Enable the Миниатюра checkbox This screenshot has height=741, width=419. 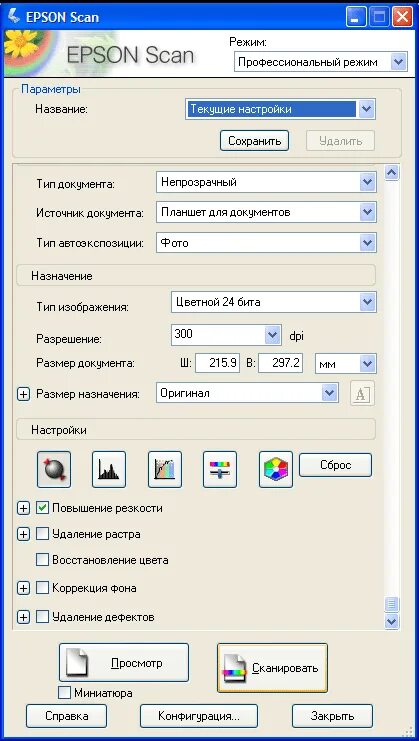point(64,693)
